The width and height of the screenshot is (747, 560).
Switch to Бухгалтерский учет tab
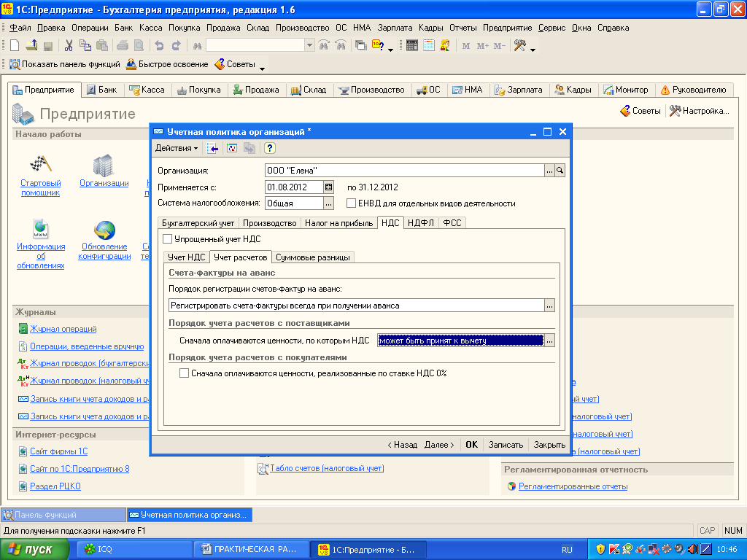tap(198, 223)
